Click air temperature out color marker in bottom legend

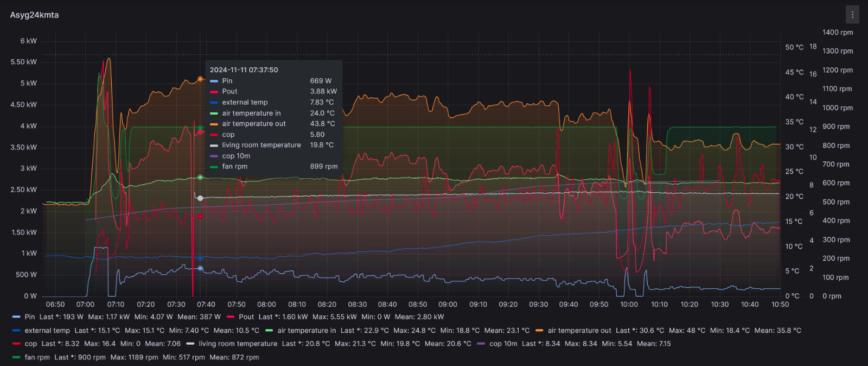(539, 331)
